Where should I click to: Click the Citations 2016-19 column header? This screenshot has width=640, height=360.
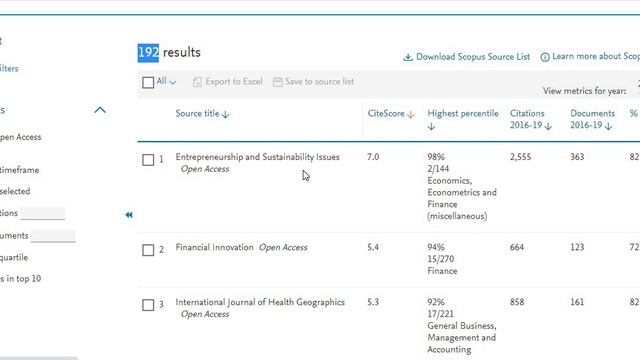(x=527, y=119)
